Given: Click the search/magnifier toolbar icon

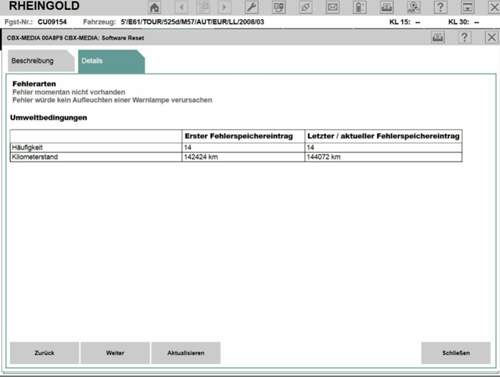Looking at the screenshot, I should point(413,7).
